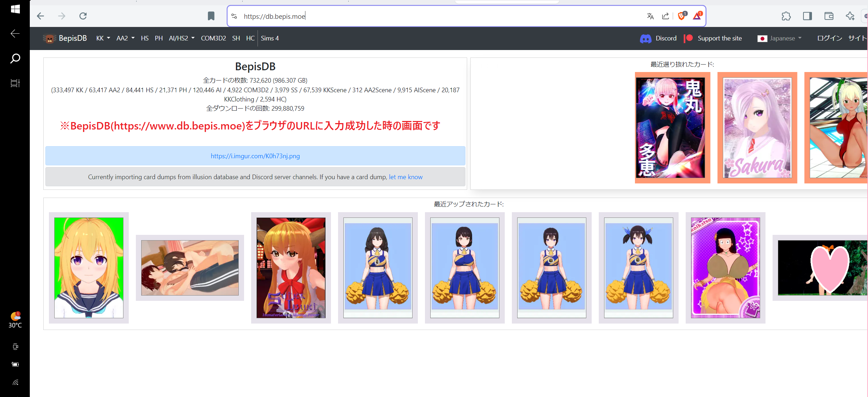868x397 pixels.
Task: Open the blonde girl green background card
Action: 89,268
